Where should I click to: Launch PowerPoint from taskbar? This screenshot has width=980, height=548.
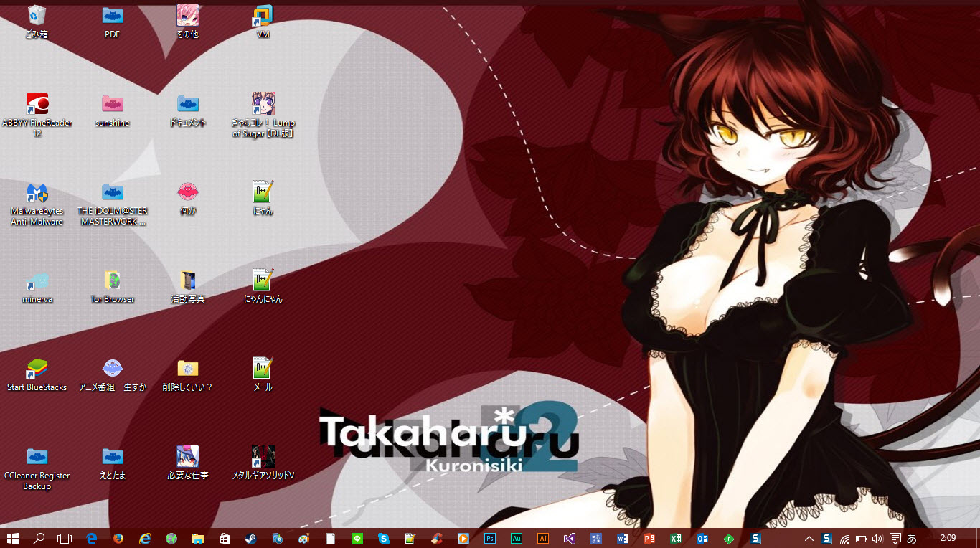[x=649, y=538]
